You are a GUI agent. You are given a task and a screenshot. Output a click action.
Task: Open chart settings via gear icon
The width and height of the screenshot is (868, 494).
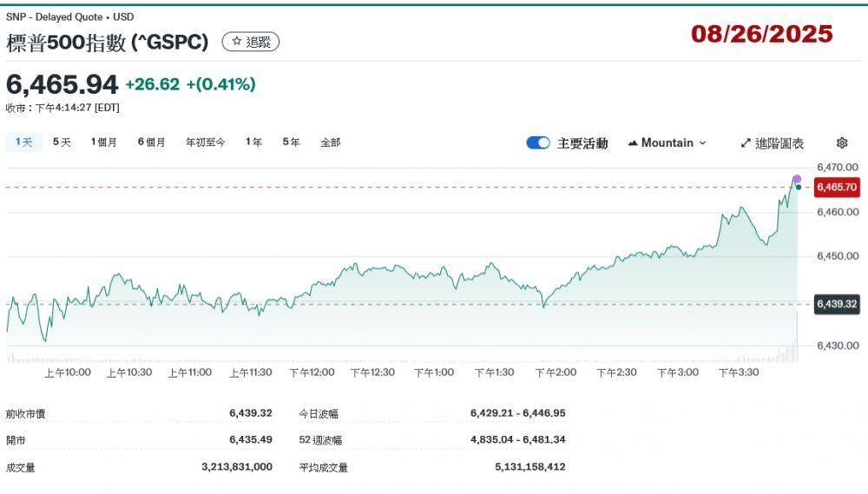point(841,143)
